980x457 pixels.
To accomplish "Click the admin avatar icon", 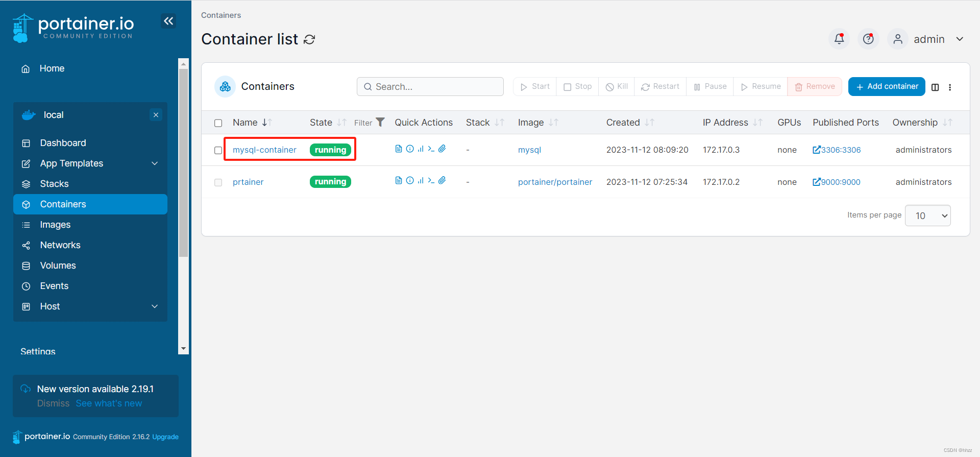I will tap(898, 39).
